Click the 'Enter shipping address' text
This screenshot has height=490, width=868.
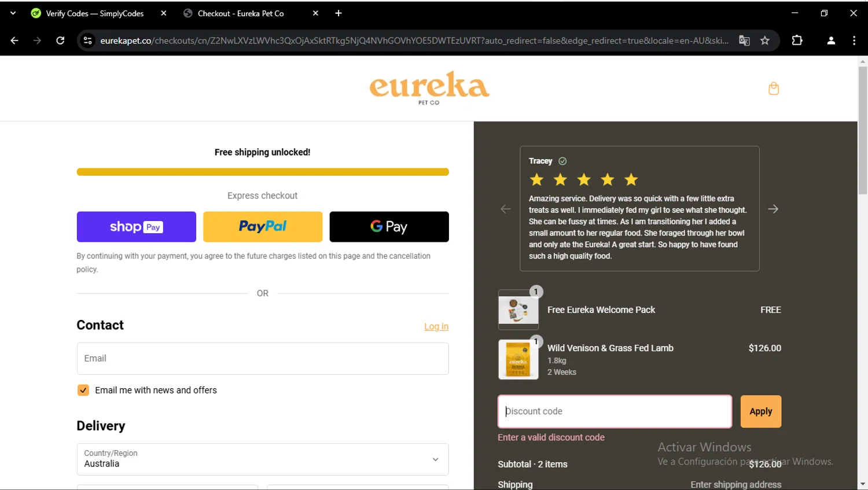735,484
